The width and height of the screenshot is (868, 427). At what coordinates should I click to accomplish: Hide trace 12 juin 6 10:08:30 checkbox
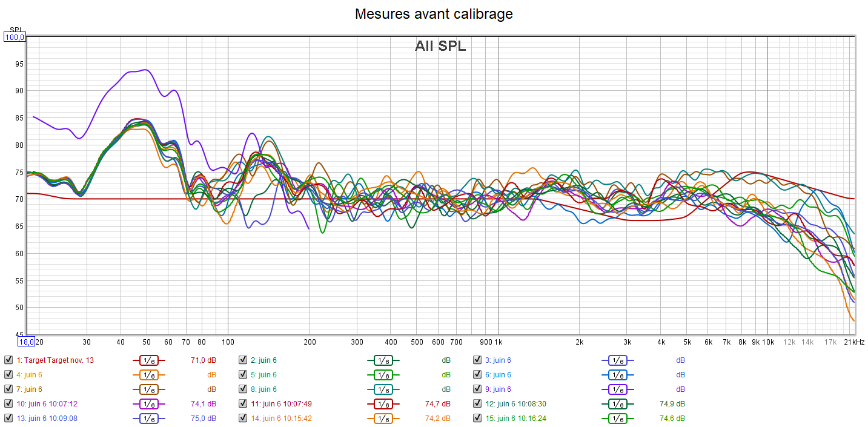tap(477, 404)
